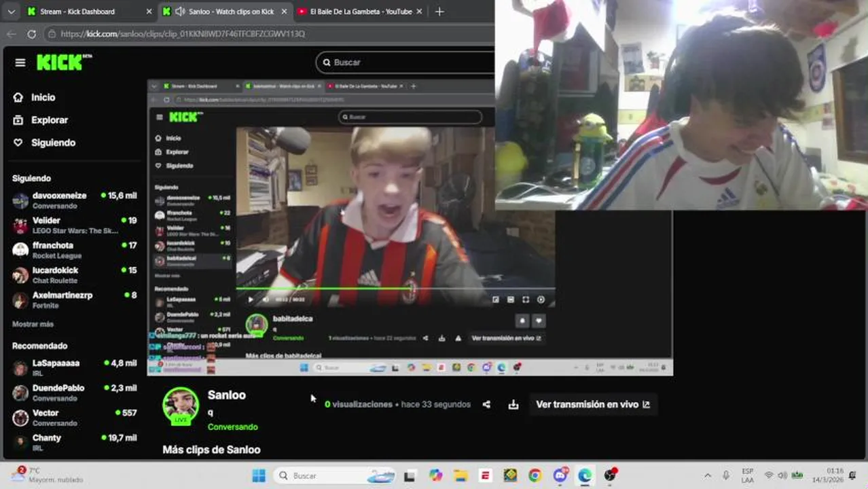Open davooxeneize avatar in Siguiendo list

20,200
